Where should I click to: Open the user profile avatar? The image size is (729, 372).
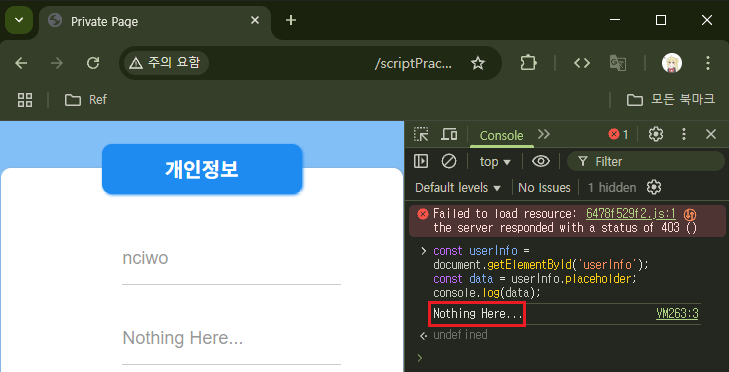672,63
